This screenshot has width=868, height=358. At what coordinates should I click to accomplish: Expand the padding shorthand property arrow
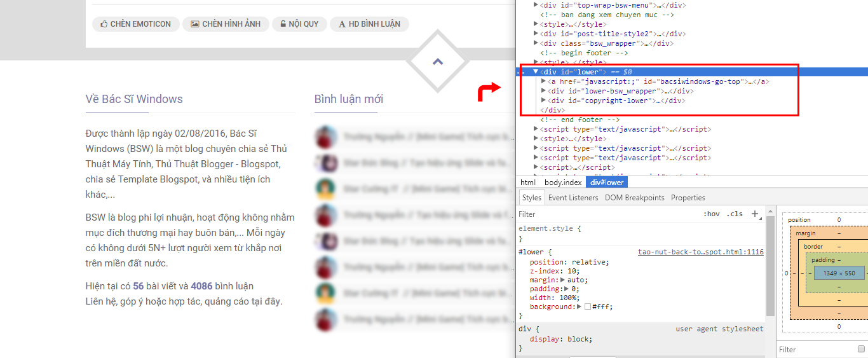tap(567, 289)
